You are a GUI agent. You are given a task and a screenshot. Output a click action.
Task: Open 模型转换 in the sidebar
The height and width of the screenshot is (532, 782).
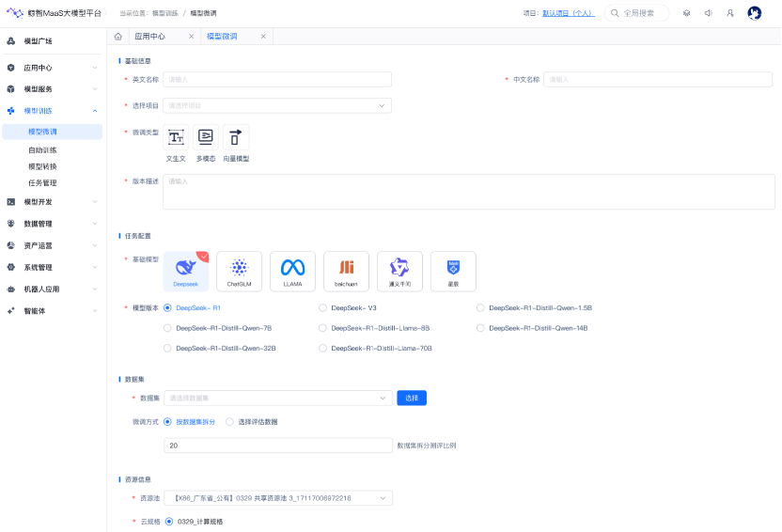click(42, 166)
